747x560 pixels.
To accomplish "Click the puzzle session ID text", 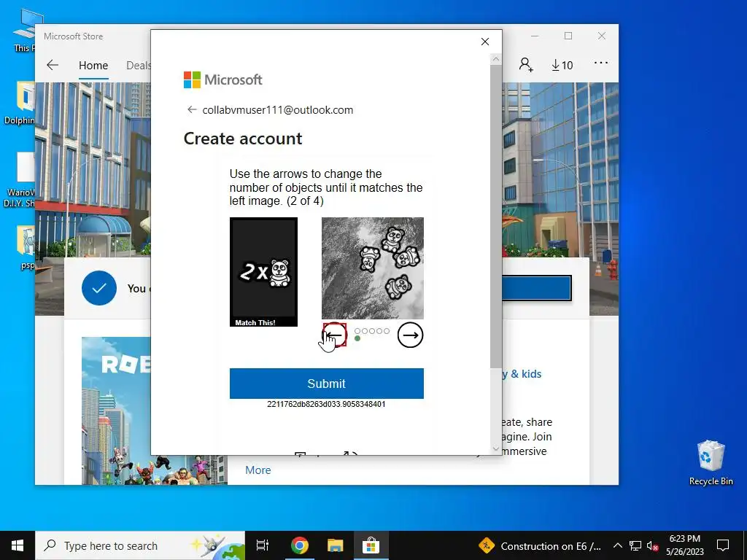I will click(326, 404).
